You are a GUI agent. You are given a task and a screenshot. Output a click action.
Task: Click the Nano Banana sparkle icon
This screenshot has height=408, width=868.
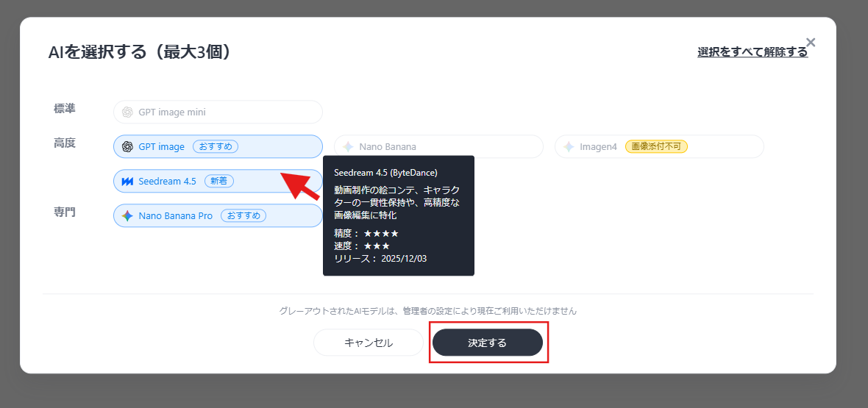pyautogui.click(x=348, y=147)
